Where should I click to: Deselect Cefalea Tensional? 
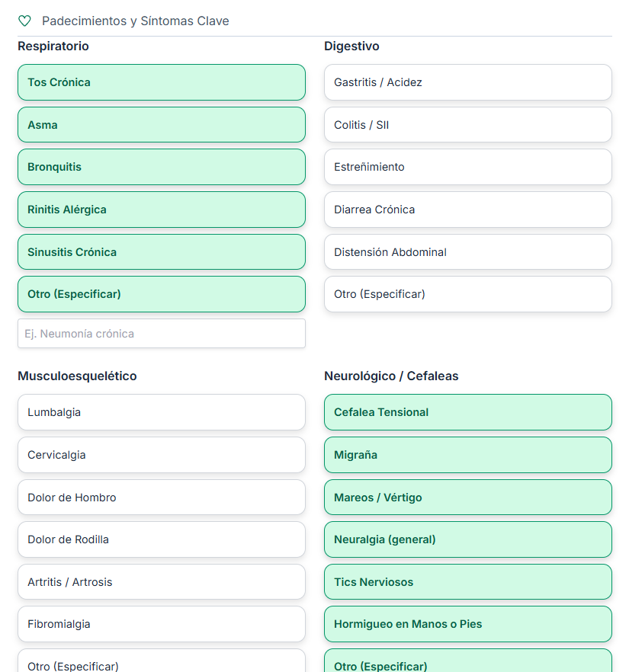(x=467, y=412)
